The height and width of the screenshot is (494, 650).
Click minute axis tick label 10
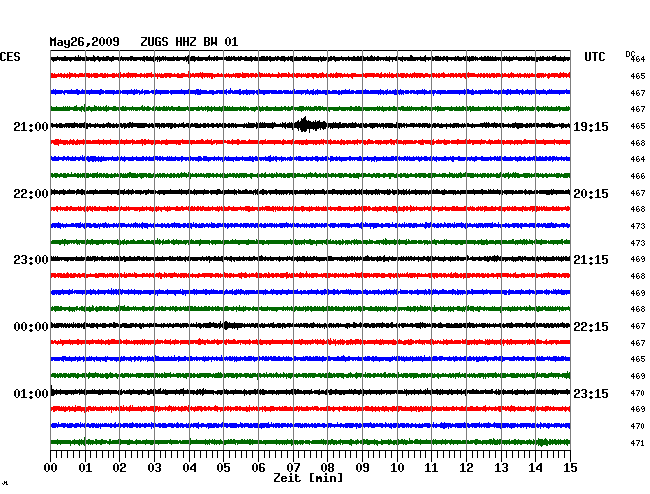[397, 467]
